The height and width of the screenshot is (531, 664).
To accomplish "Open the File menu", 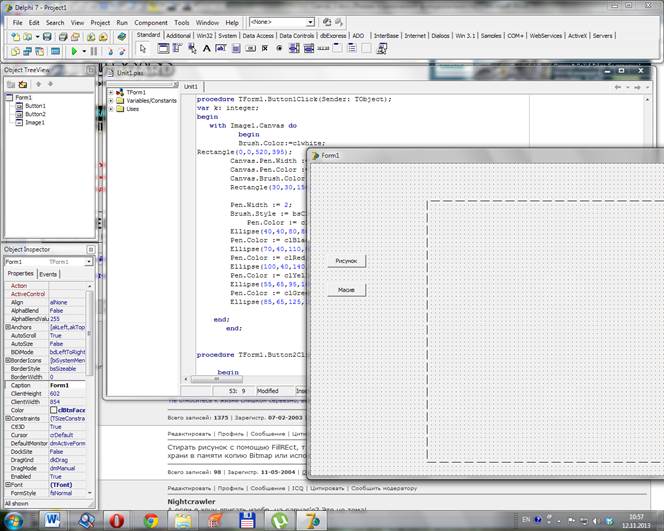I will click(17, 23).
